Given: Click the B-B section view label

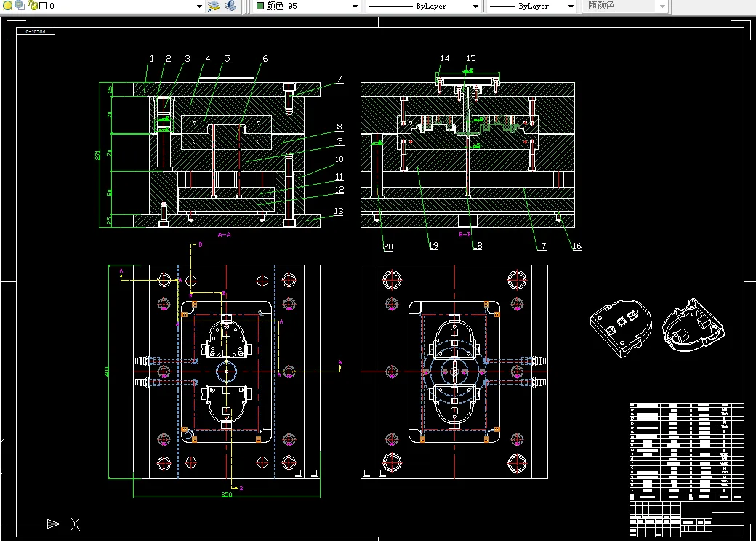Looking at the screenshot, I should [x=465, y=234].
